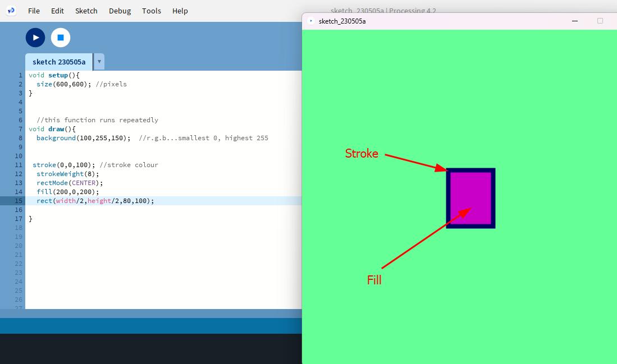Click line number 15 in the gutter
The image size is (617, 364).
pyautogui.click(x=19, y=200)
